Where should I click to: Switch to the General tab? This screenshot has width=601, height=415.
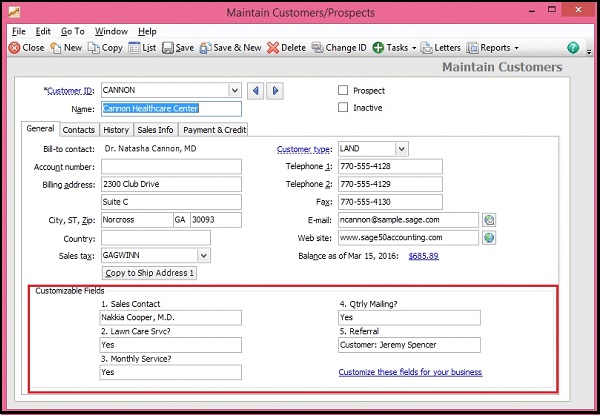(40, 129)
